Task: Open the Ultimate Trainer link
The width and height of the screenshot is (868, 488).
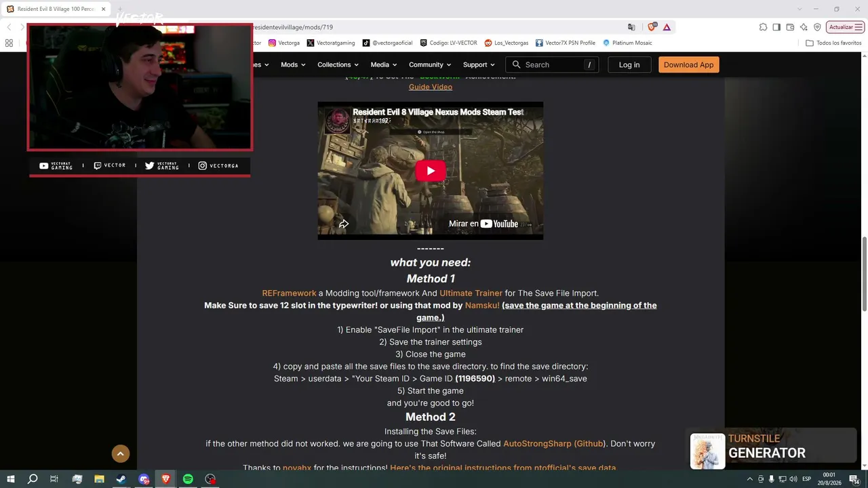Action: tap(471, 293)
